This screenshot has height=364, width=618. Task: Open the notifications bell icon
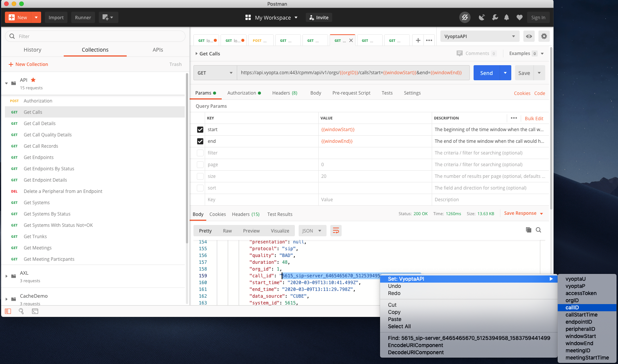click(x=506, y=17)
